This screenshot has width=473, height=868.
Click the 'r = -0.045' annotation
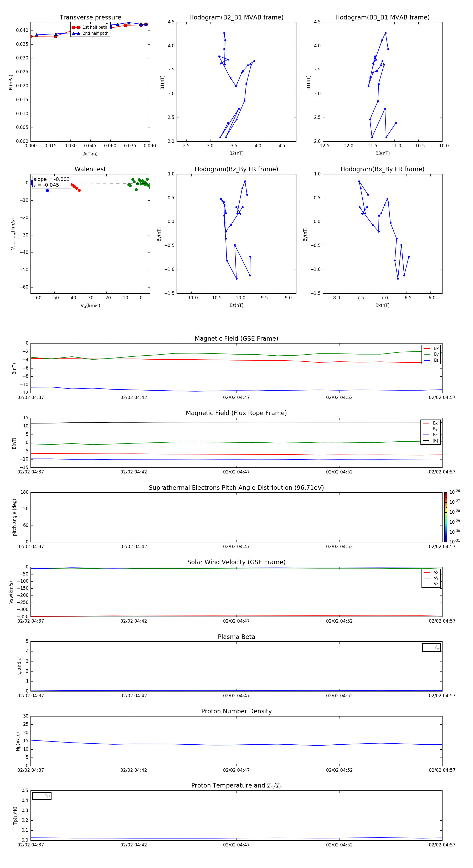47,185
